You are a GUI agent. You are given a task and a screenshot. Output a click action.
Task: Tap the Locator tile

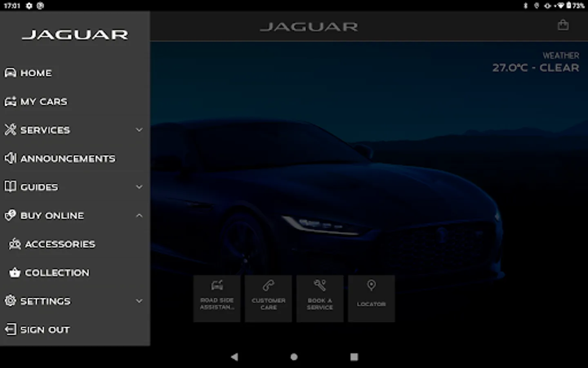pyautogui.click(x=371, y=298)
